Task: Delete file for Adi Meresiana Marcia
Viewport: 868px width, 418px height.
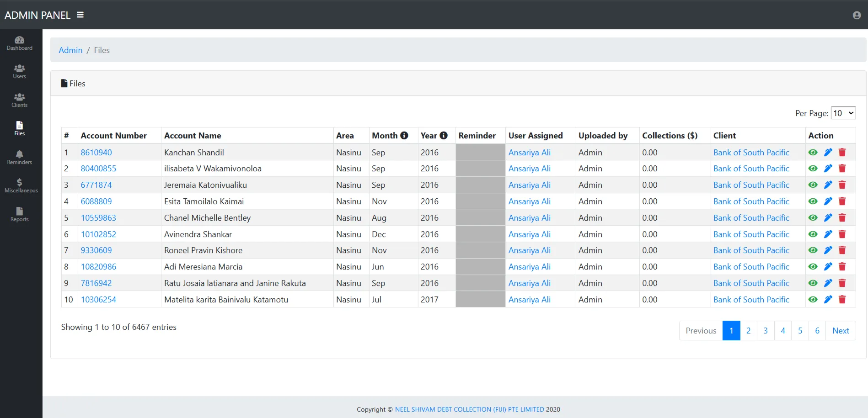Action: (x=842, y=267)
